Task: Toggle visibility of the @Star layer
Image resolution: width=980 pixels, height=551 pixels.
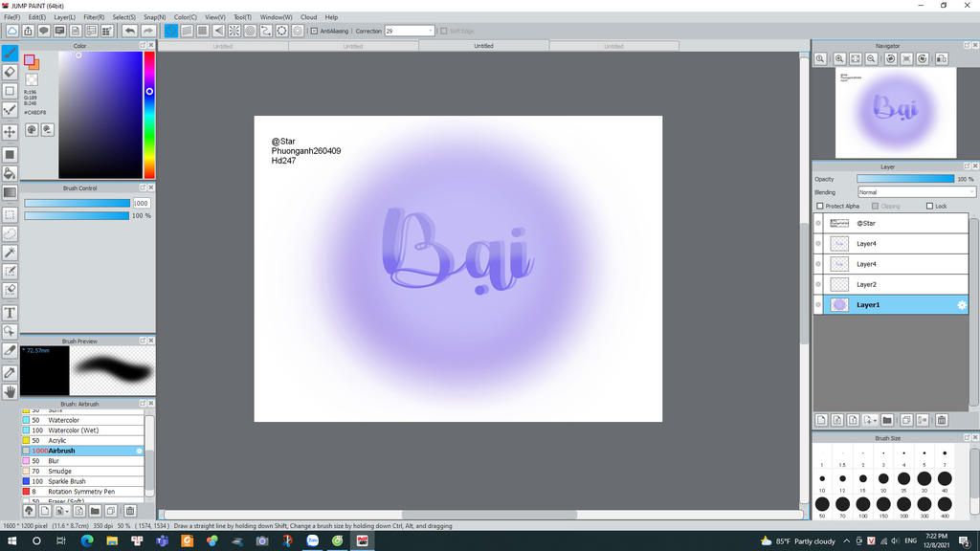Action: 818,223
